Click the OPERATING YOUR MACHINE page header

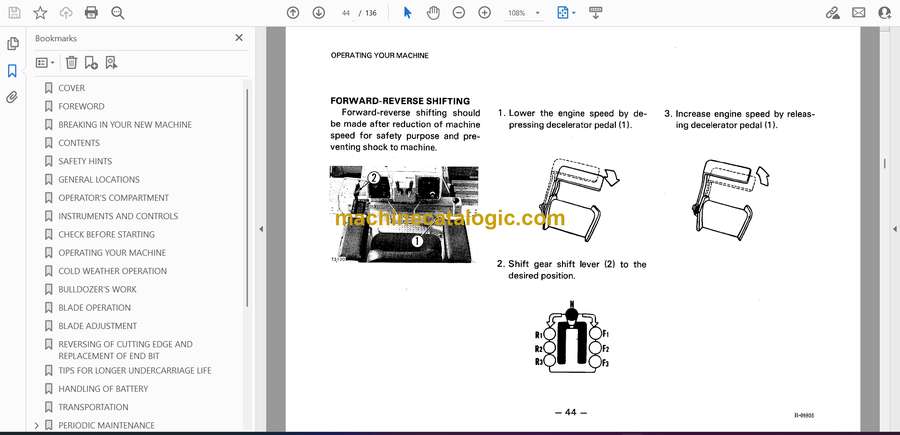379,56
